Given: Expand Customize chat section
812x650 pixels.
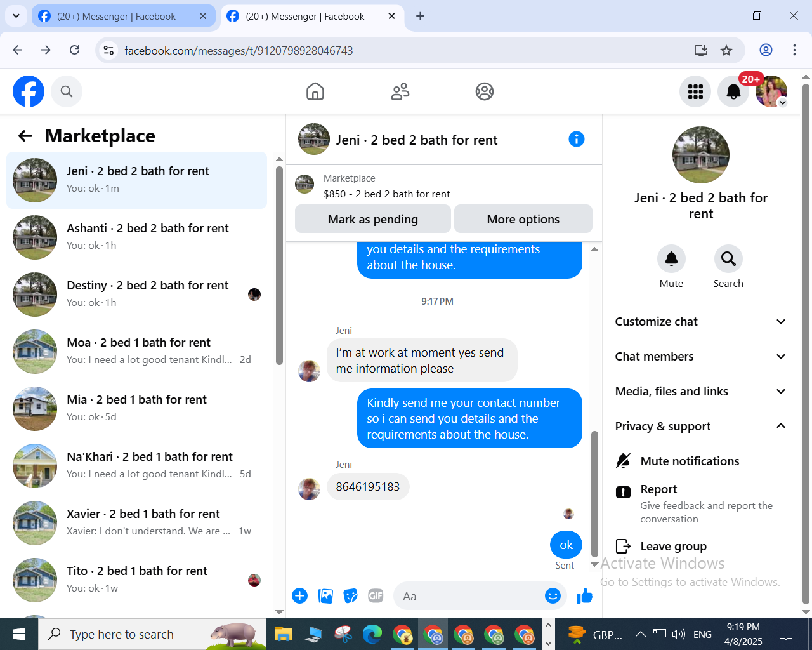Looking at the screenshot, I should tap(701, 322).
